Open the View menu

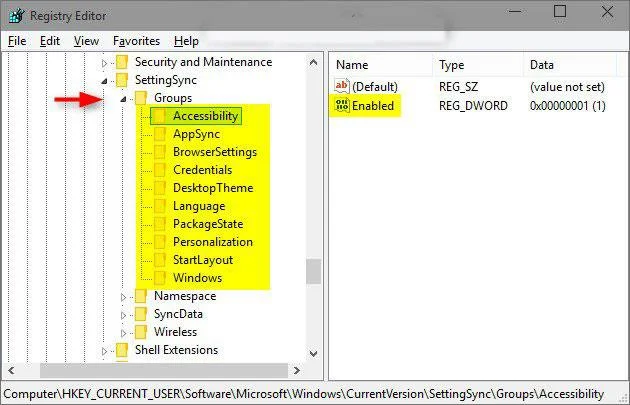point(86,41)
